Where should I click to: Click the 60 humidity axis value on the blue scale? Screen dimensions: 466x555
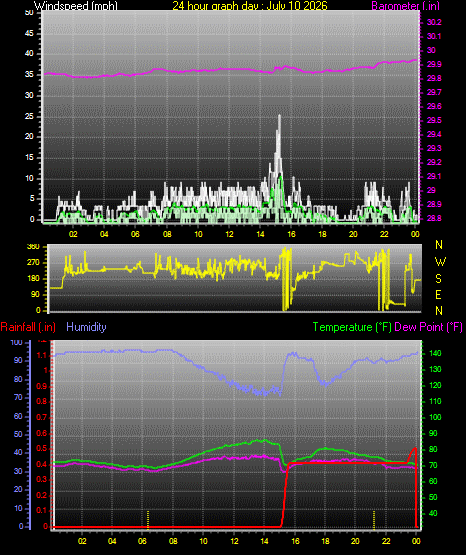[x=18, y=416]
